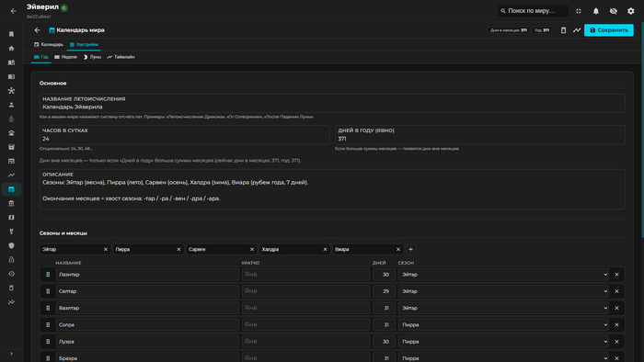Edit short name field for Лазнтар

305,275
